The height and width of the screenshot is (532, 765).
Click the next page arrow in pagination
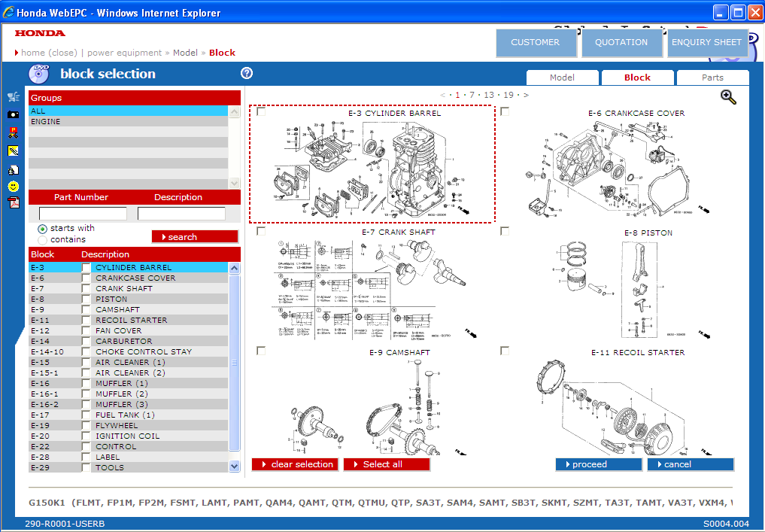click(x=526, y=95)
